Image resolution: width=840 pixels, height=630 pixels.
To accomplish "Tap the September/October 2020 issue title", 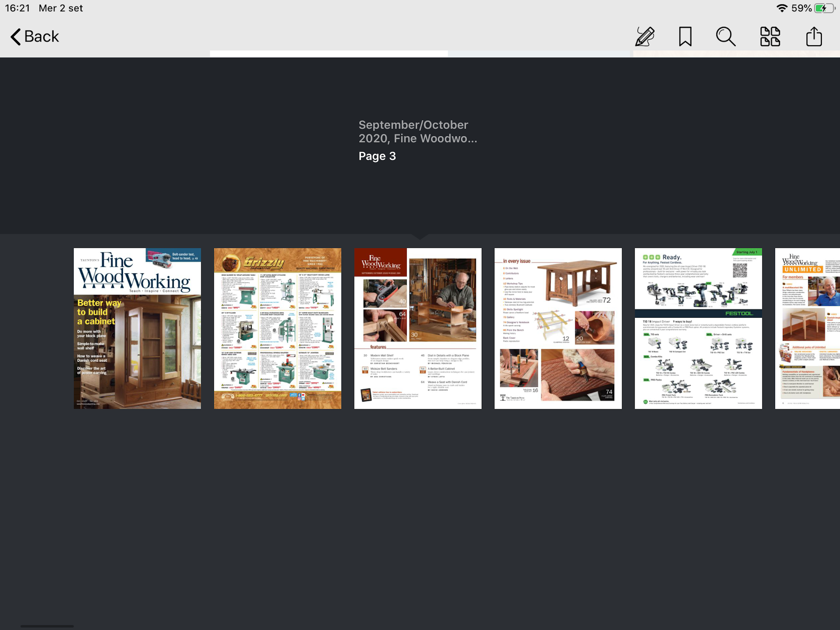I will [417, 131].
